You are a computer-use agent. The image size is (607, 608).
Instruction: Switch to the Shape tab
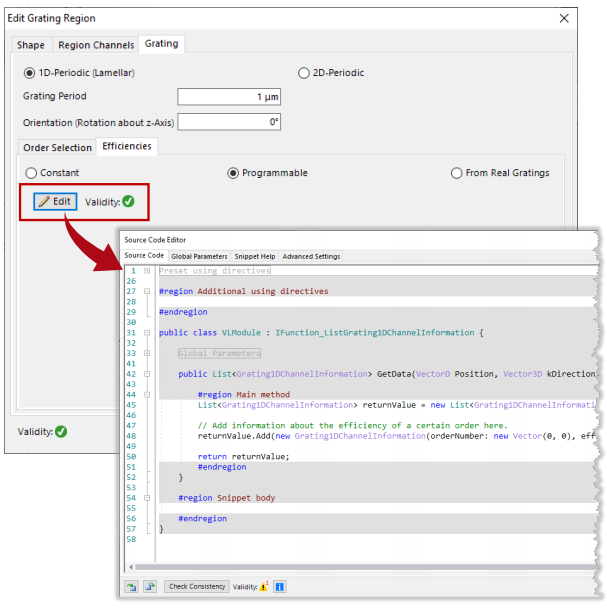(31, 45)
